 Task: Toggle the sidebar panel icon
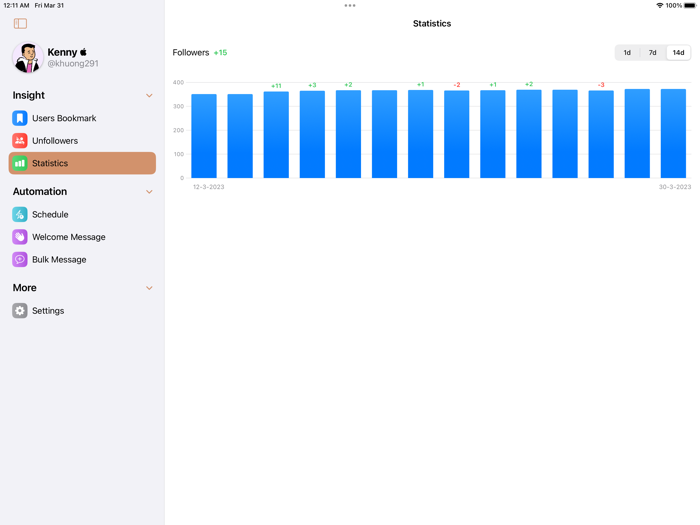(20, 23)
